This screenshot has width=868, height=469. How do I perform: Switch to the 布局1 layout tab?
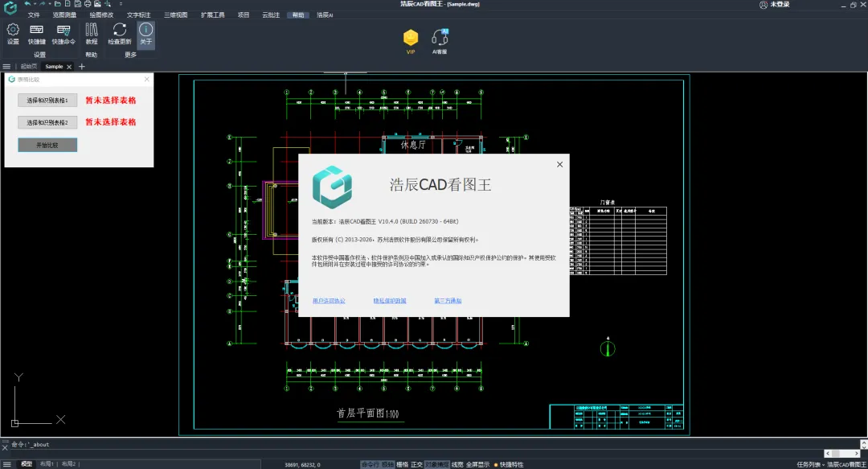click(x=47, y=464)
